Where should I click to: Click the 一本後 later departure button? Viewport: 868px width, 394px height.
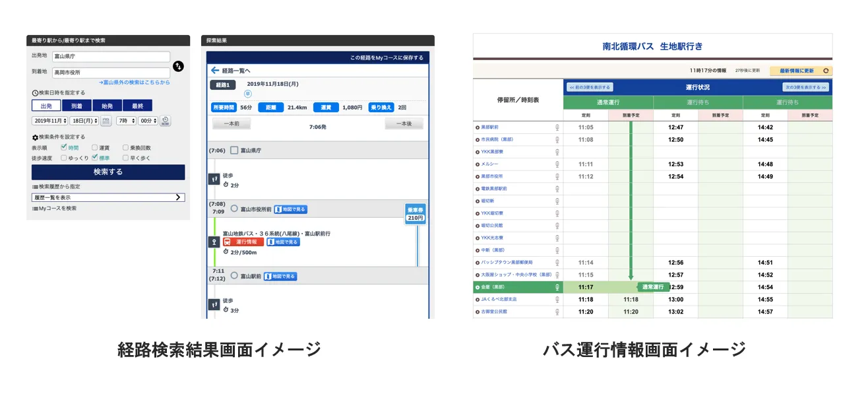tap(404, 124)
